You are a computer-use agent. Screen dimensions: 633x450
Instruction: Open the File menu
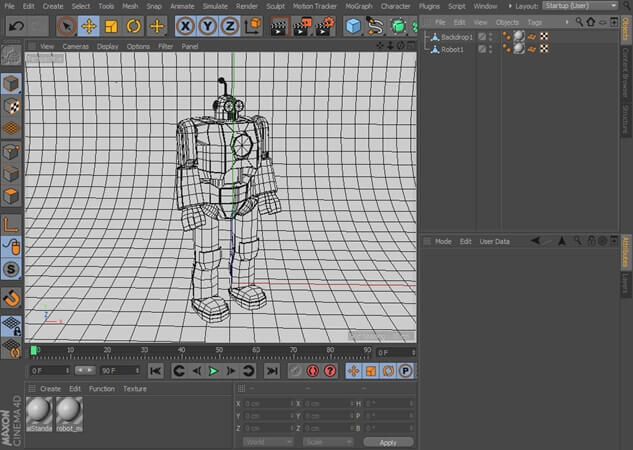click(x=9, y=6)
